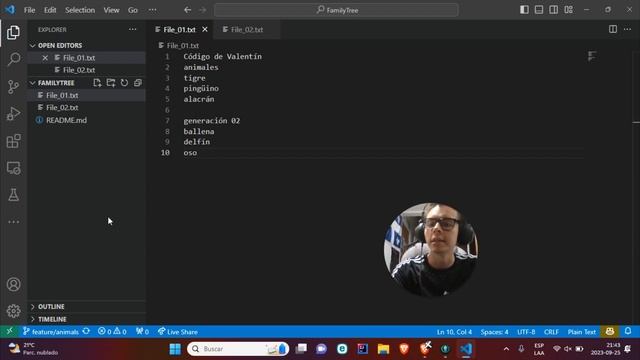Switch to the File_02.txt editor tab
640x360 pixels.
click(x=247, y=29)
